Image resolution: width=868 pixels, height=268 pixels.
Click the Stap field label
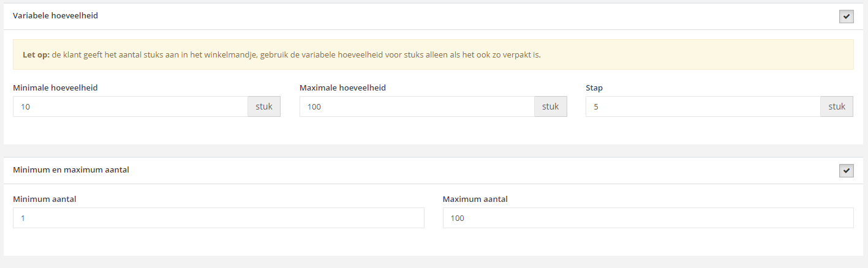594,87
